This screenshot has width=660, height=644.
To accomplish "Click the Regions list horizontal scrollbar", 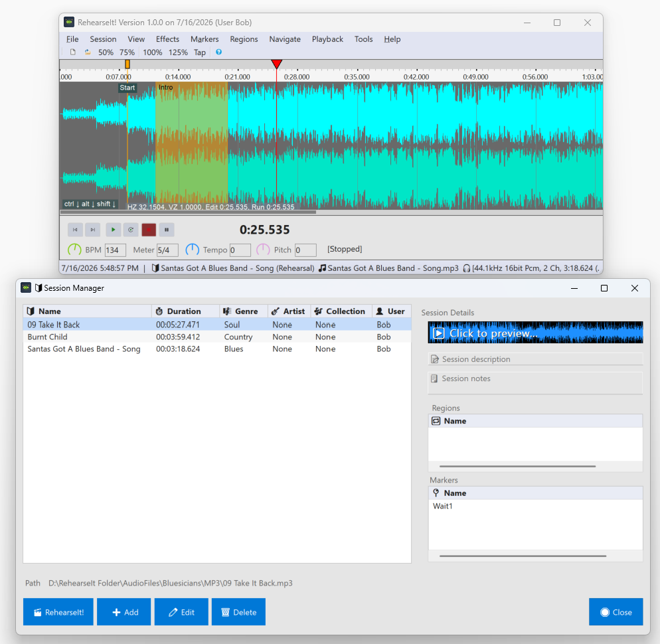I will (x=517, y=466).
